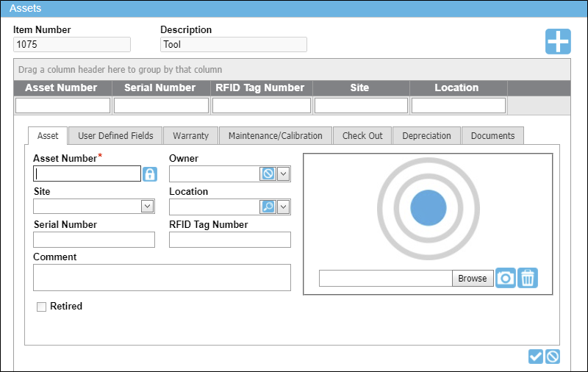Click the Browse button for image file
588x372 pixels.
point(473,278)
